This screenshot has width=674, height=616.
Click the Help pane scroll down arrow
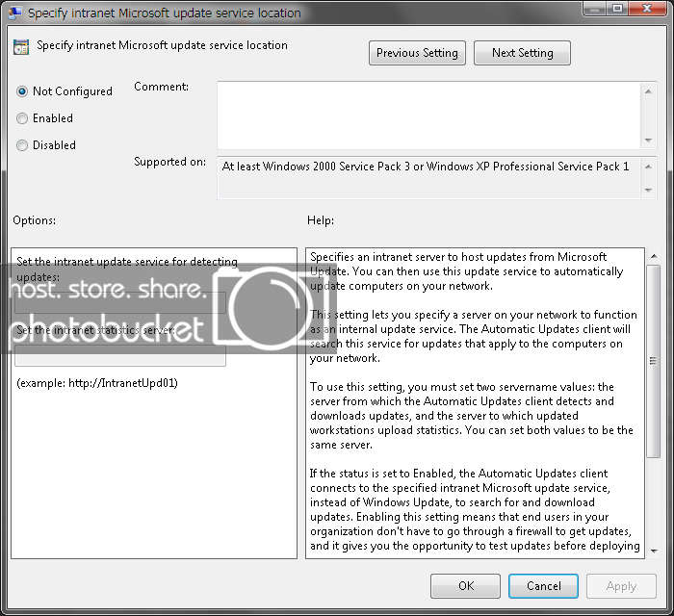(654, 552)
